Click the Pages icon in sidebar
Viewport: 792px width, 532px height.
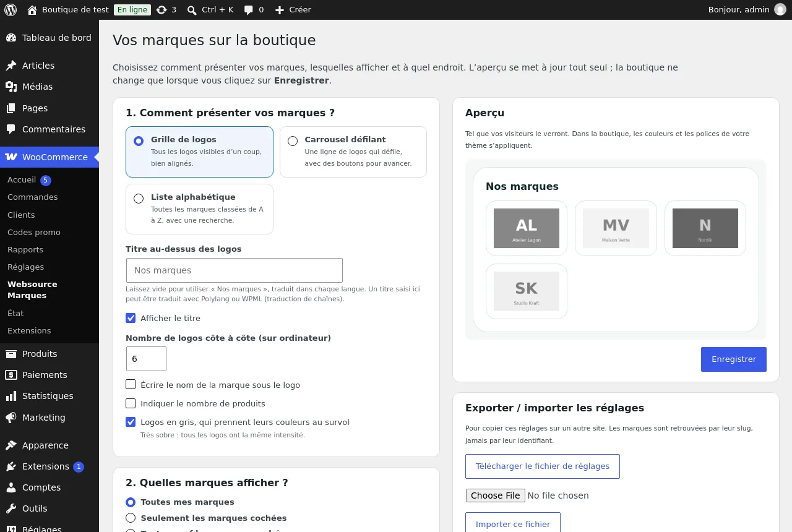click(11, 108)
